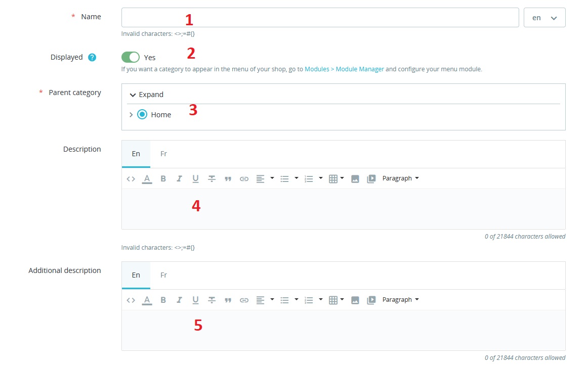The image size is (588, 365).
Task: Select En tab in Additional description
Action: point(136,275)
